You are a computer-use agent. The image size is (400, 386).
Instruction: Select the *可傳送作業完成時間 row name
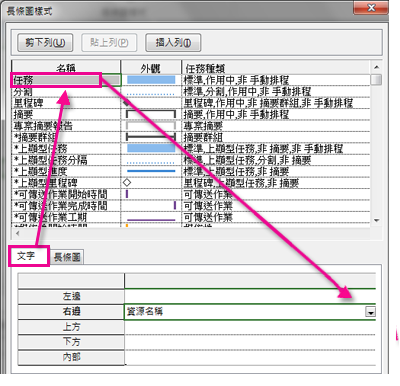(66, 205)
